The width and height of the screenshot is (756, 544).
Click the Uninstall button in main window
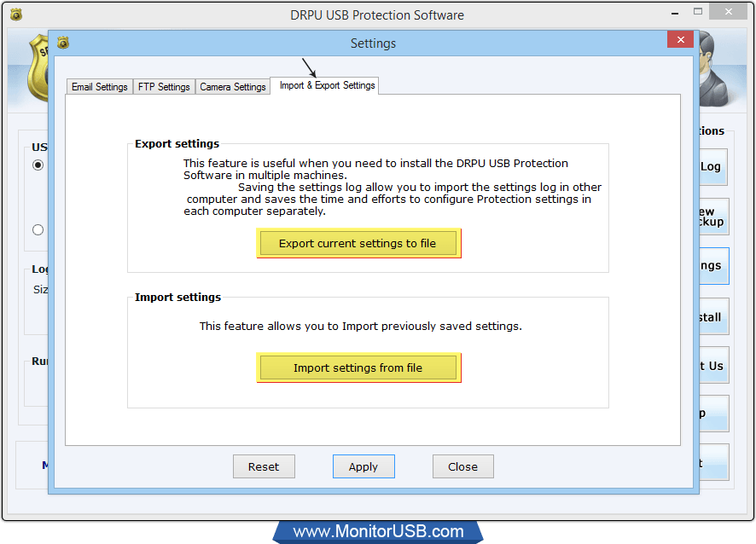coord(713,316)
